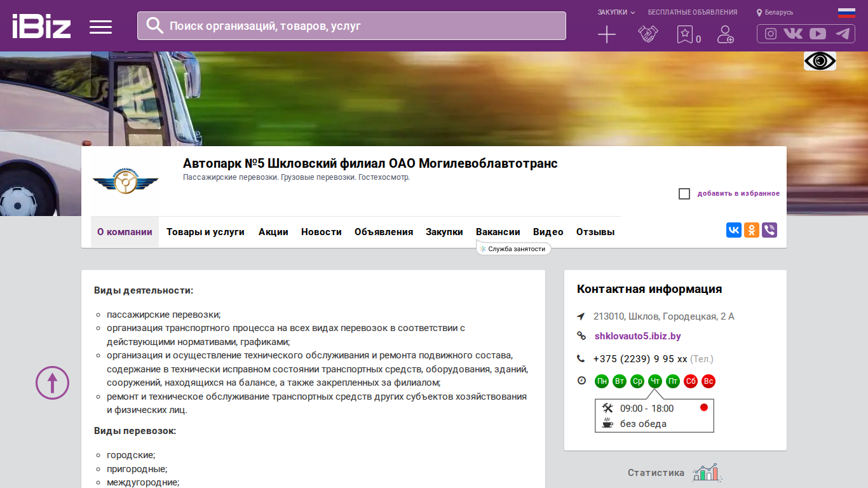Focus the organizations search field
The image size is (868, 488).
pyautogui.click(x=351, y=26)
